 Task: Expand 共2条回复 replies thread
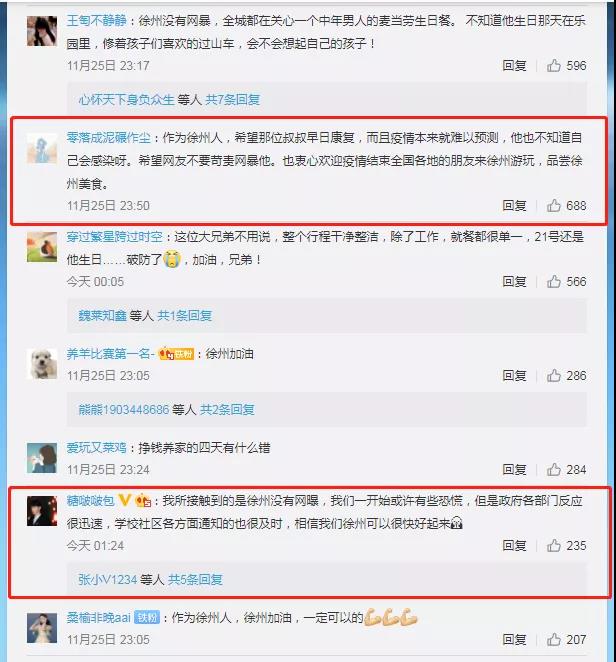pos(227,409)
